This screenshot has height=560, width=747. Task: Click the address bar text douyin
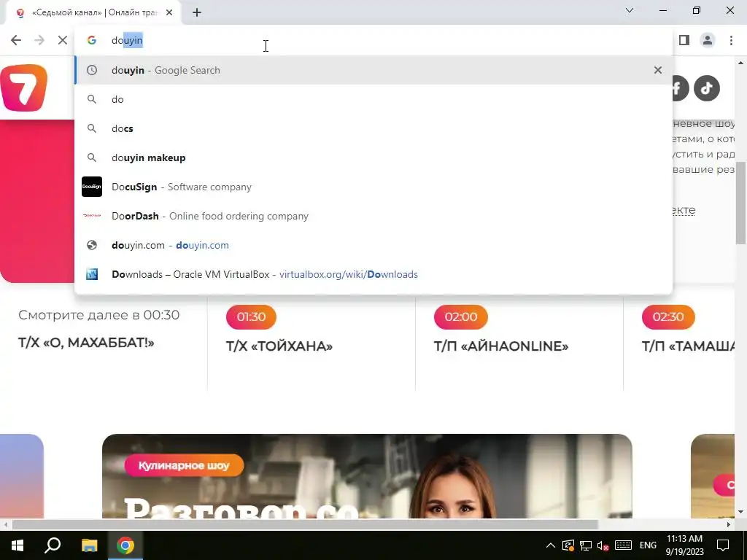(x=127, y=41)
